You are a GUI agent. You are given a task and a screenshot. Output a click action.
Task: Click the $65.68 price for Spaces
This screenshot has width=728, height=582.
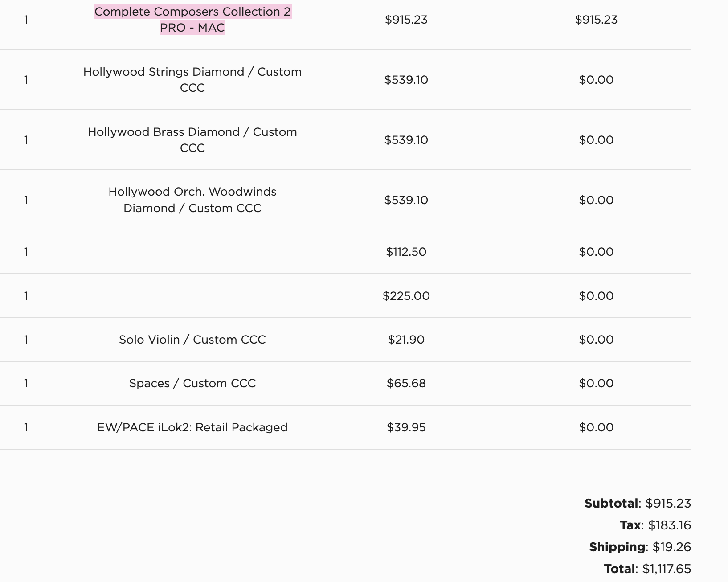click(406, 383)
